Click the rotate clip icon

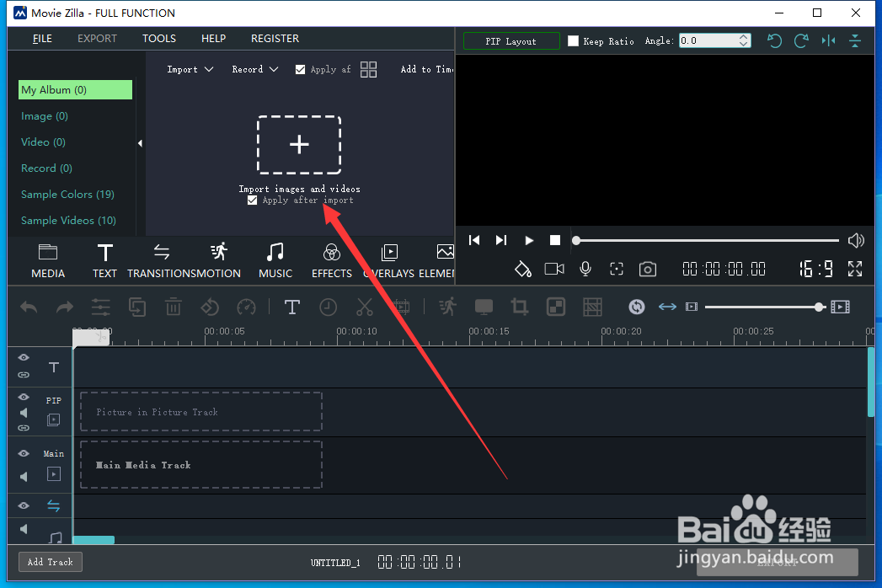210,307
